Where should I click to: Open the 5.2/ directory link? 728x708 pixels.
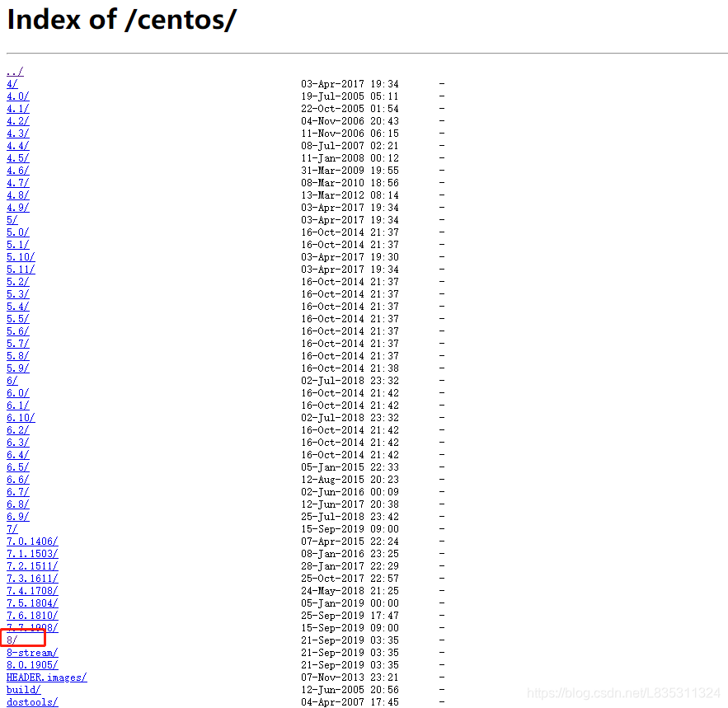[x=17, y=282]
